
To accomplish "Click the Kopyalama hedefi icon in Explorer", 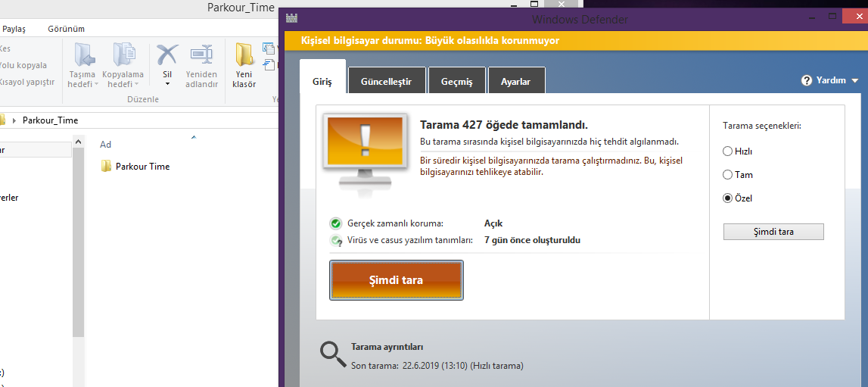I will 125,55.
